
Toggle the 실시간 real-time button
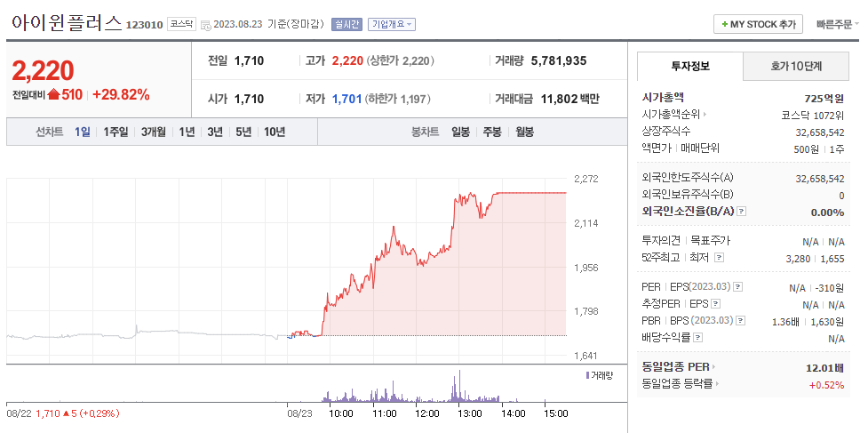click(346, 24)
